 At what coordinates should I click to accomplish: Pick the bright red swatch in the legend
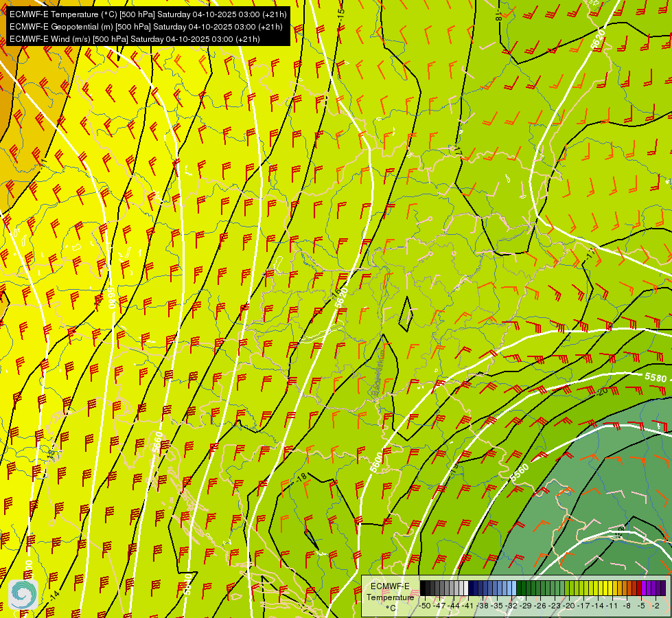639,588
